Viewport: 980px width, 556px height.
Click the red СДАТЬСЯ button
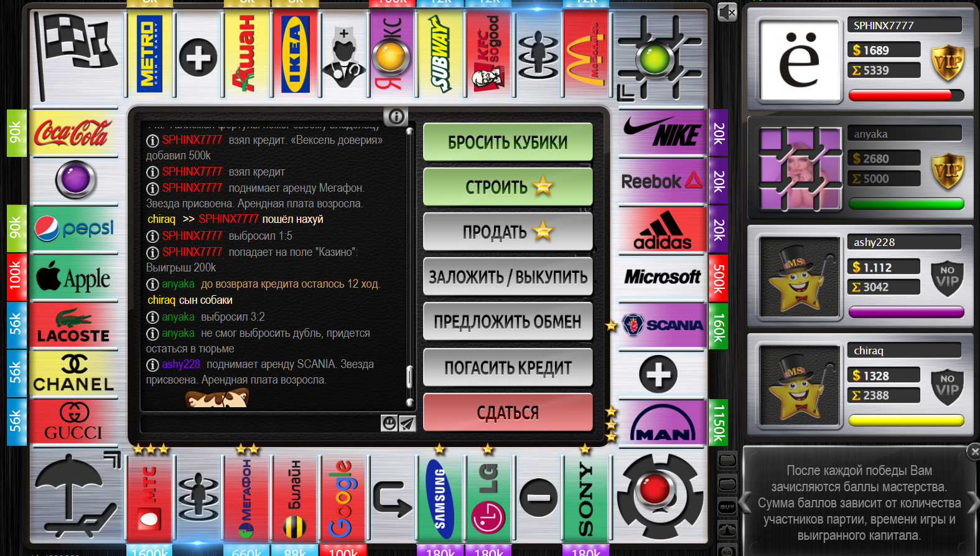pyautogui.click(x=508, y=412)
